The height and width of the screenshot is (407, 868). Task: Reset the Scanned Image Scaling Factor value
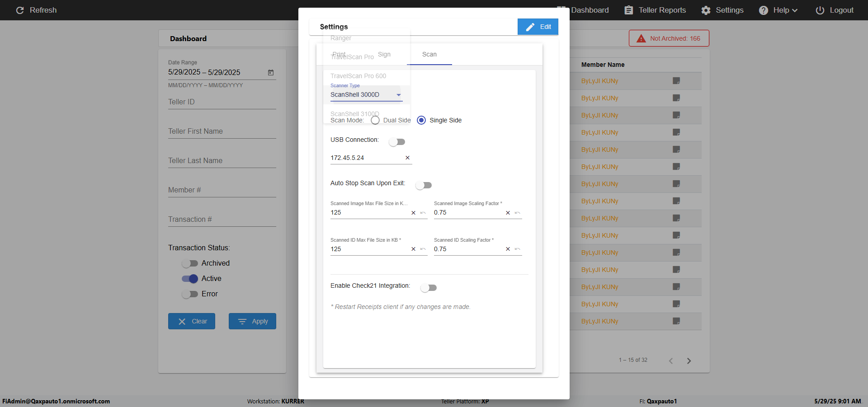pos(518,213)
